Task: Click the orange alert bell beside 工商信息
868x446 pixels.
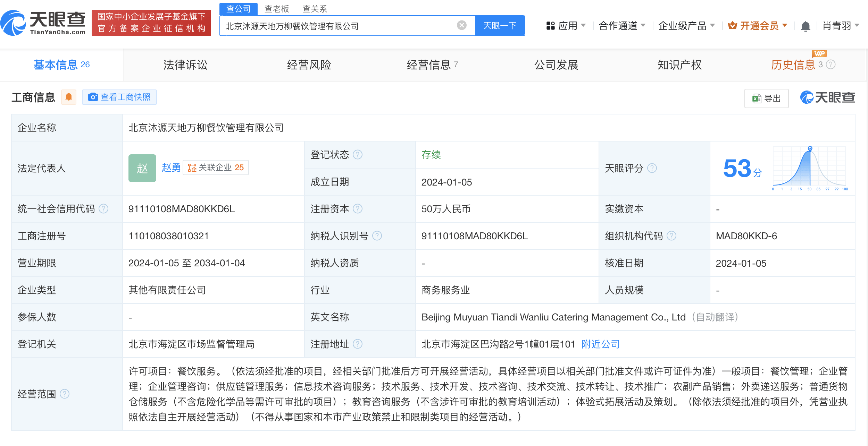Action: (x=69, y=97)
